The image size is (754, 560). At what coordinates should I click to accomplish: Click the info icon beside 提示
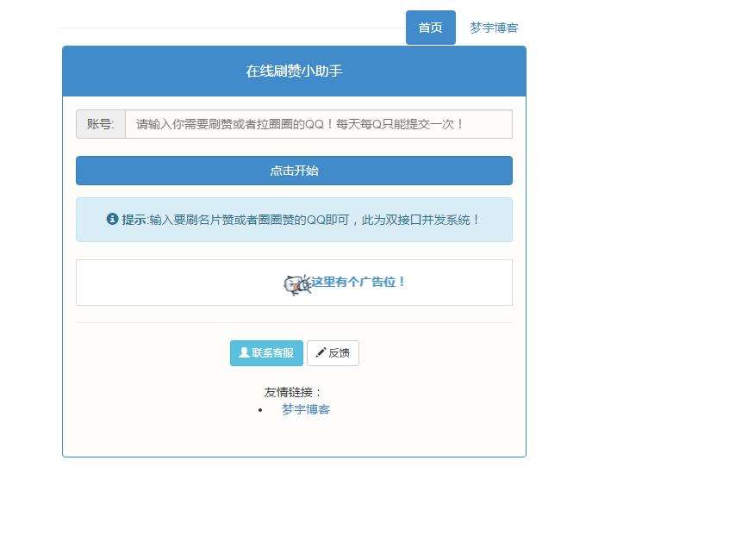112,219
